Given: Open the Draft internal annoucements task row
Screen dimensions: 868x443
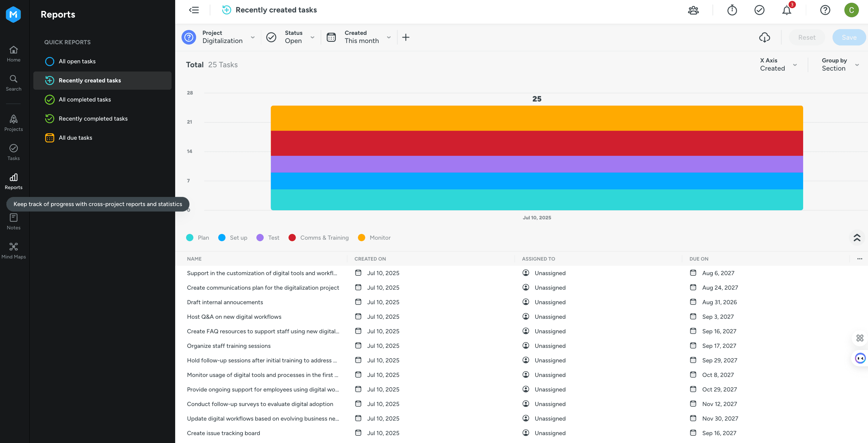Looking at the screenshot, I should (x=225, y=302).
